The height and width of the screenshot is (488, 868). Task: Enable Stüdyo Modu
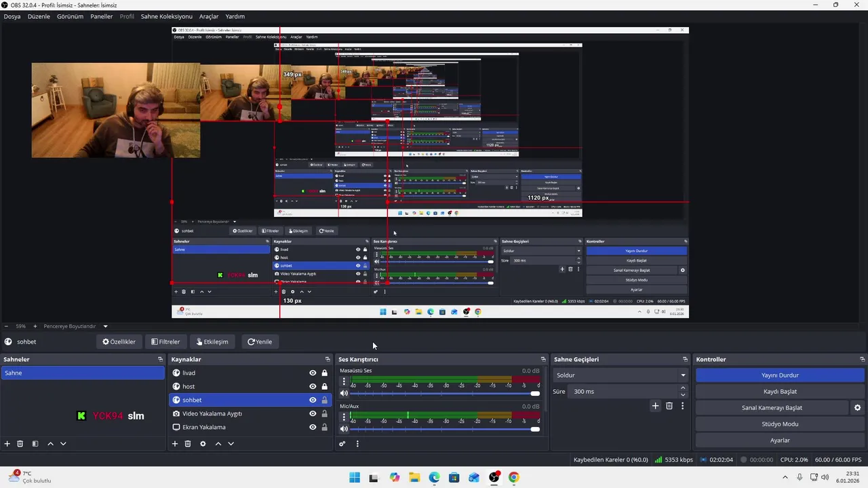coord(780,424)
